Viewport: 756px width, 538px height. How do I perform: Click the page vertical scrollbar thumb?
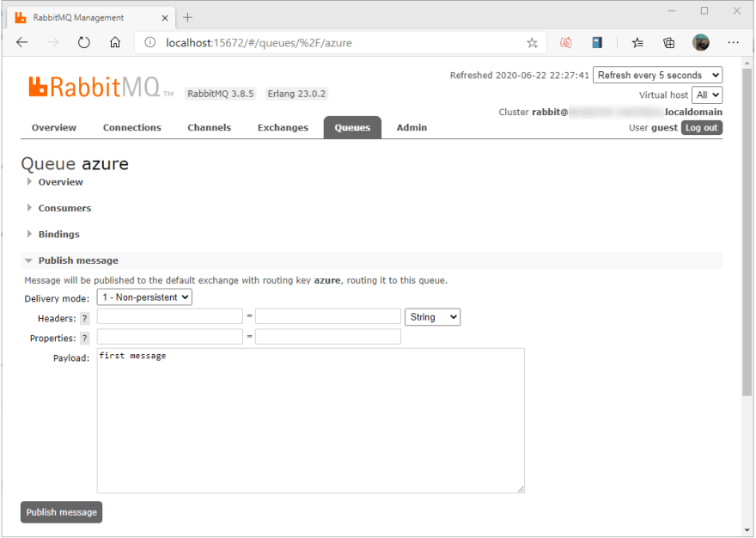747,231
